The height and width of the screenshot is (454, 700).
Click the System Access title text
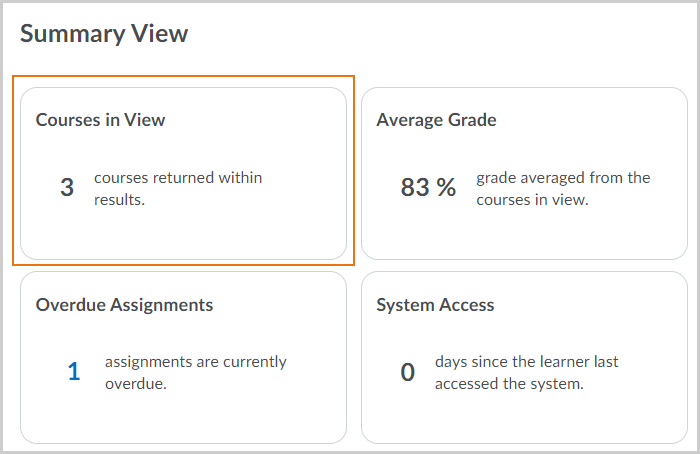(x=435, y=305)
